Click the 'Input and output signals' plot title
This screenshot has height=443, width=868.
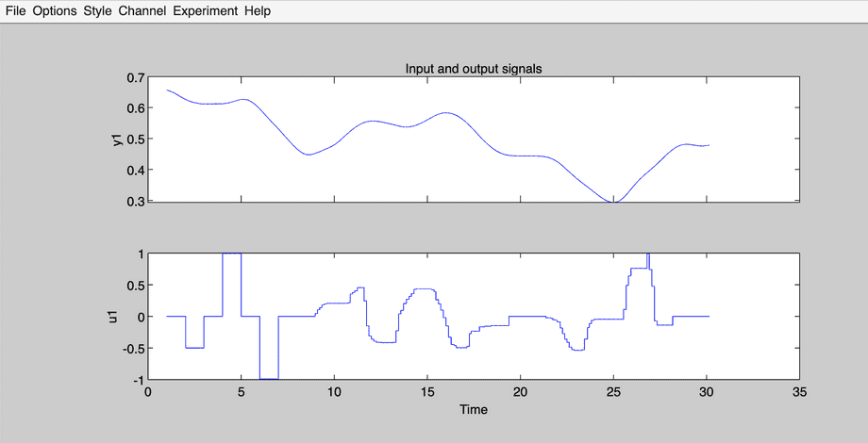473,69
